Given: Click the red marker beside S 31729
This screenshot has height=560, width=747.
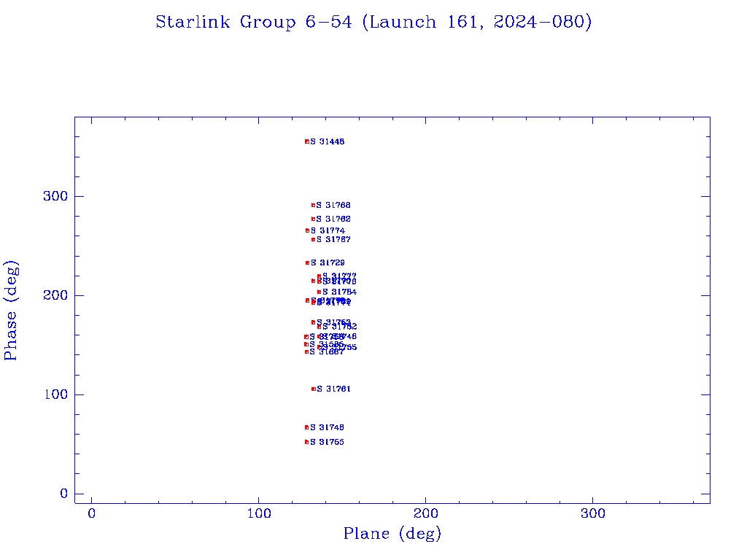Looking at the screenshot, I should [x=307, y=262].
